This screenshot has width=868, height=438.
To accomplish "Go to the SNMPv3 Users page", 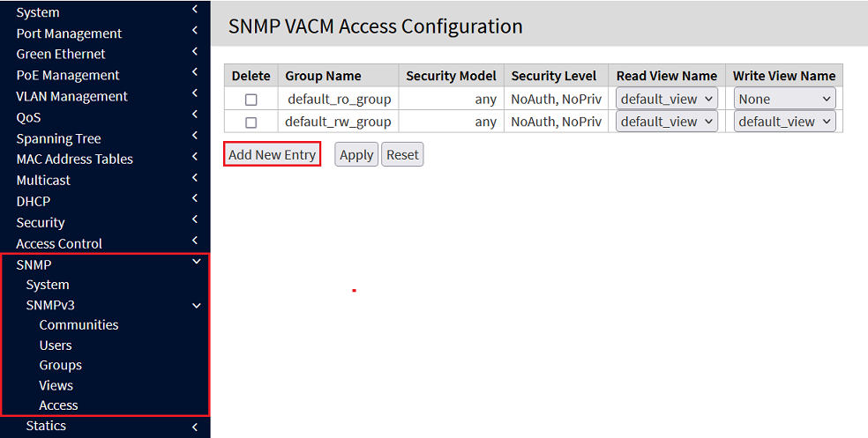I will (56, 345).
